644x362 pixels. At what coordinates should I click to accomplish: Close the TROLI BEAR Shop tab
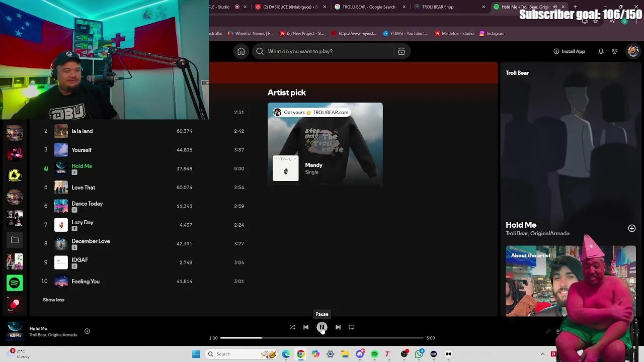point(484,7)
